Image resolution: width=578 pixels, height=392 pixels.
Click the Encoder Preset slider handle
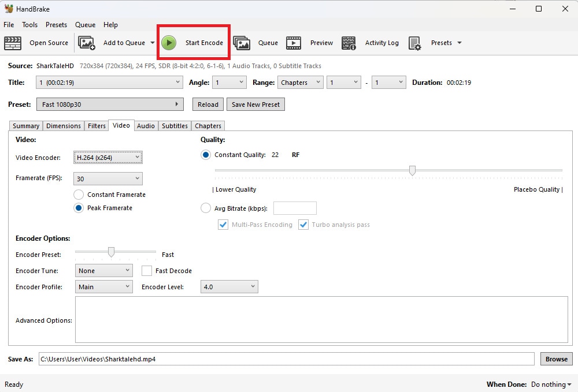point(111,252)
